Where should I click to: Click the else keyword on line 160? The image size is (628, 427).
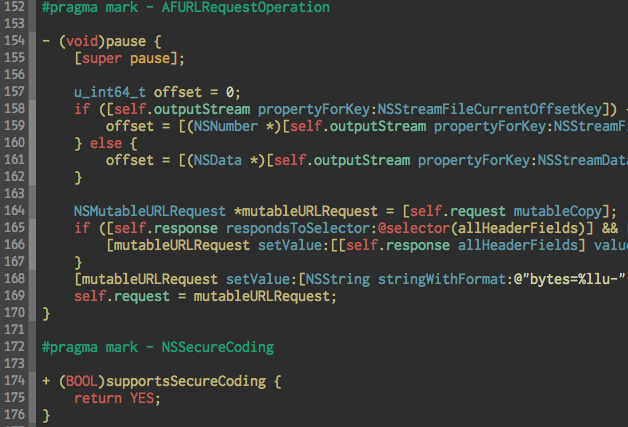point(106,143)
